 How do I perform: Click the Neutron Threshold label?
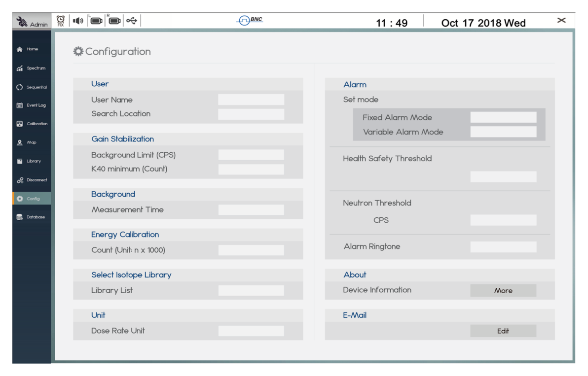pos(377,203)
